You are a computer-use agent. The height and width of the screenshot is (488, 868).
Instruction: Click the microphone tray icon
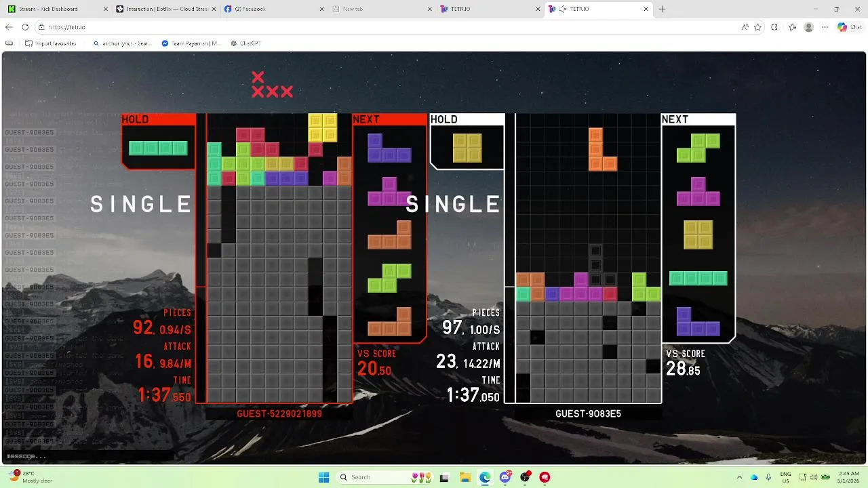768,477
